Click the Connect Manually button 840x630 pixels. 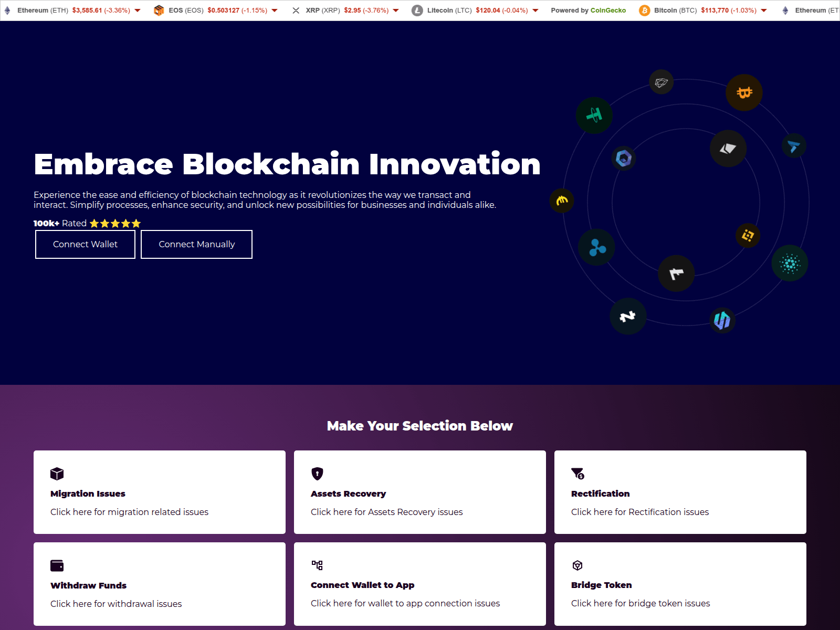point(196,244)
